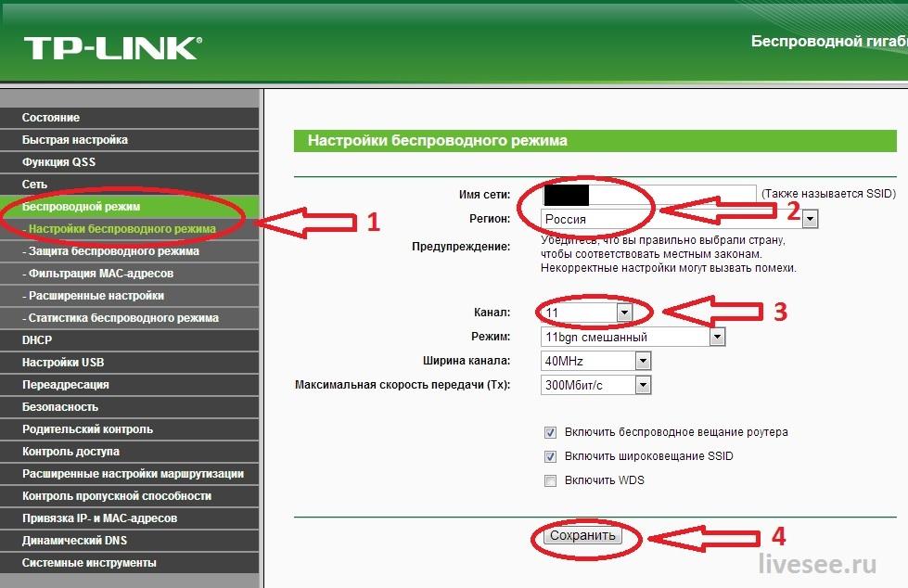Open Контроль доступа menu item
The image size is (908, 588).
(x=129, y=452)
